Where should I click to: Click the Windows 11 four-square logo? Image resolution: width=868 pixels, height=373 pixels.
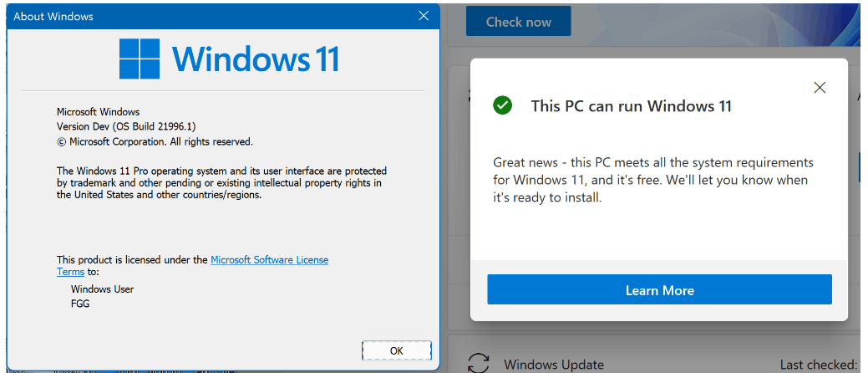coord(140,59)
